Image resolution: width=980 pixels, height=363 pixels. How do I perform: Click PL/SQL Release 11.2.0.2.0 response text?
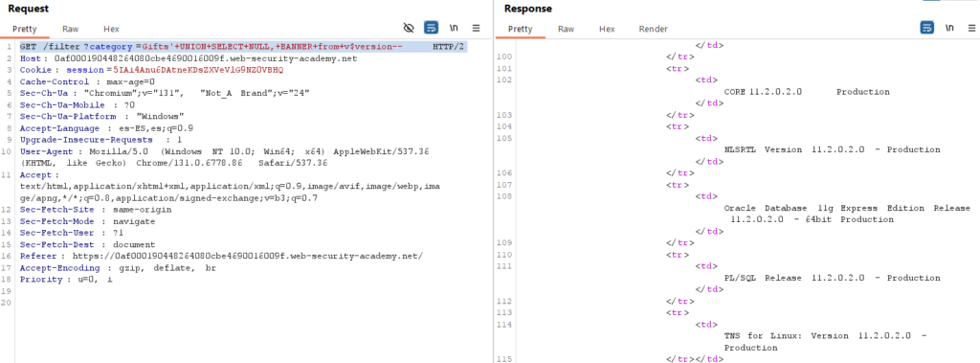pos(832,278)
